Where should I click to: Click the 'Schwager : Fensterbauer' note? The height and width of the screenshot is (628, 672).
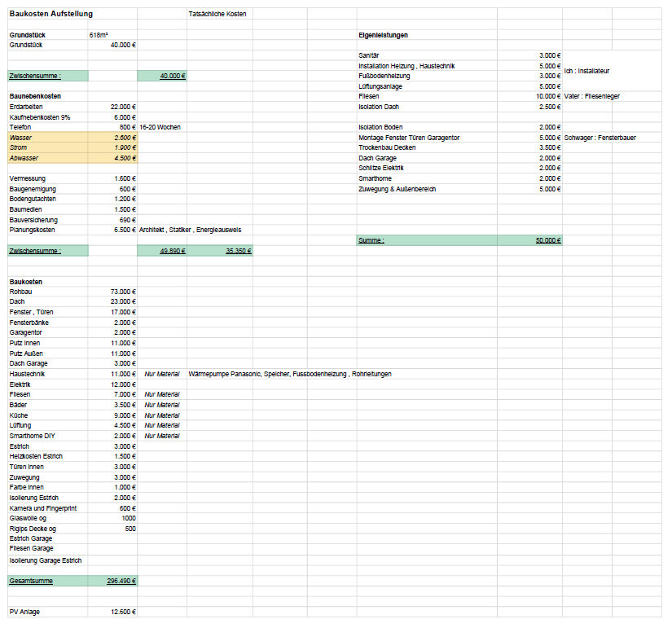(600, 138)
